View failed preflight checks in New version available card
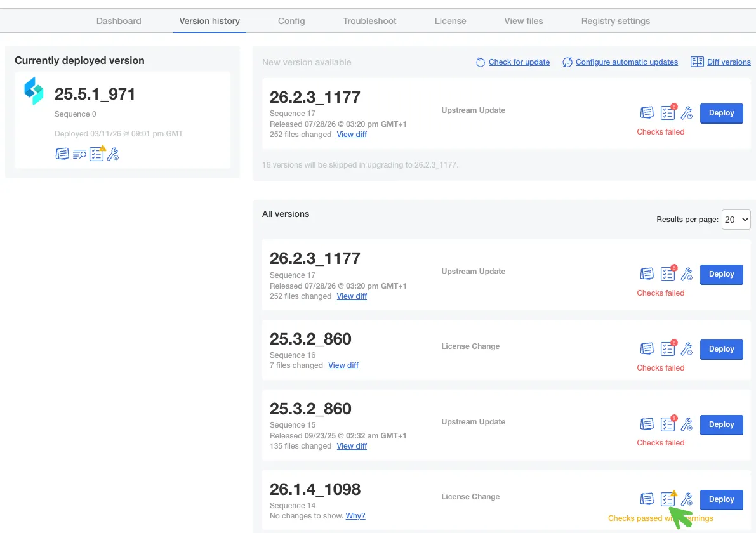Image resolution: width=756 pixels, height=533 pixels. pyautogui.click(x=668, y=113)
